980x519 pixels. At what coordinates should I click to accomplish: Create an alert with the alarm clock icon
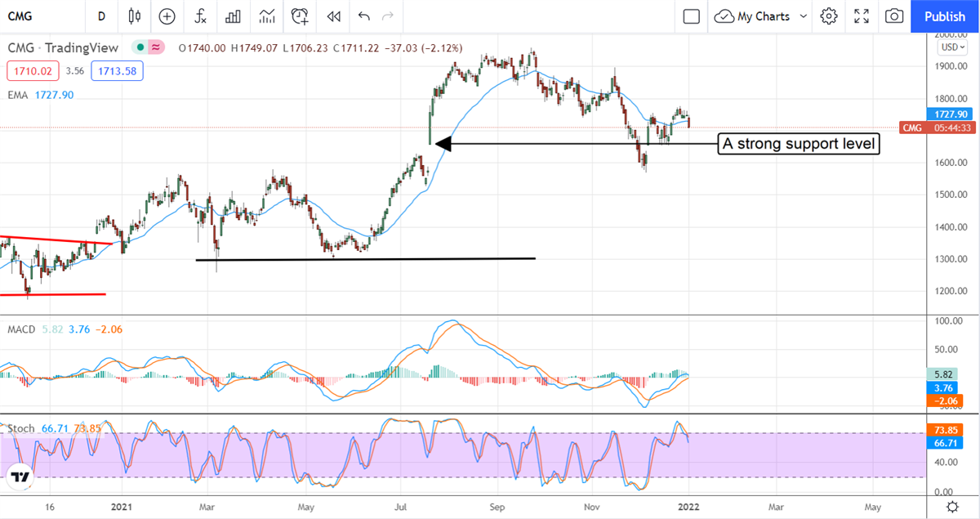pyautogui.click(x=300, y=16)
